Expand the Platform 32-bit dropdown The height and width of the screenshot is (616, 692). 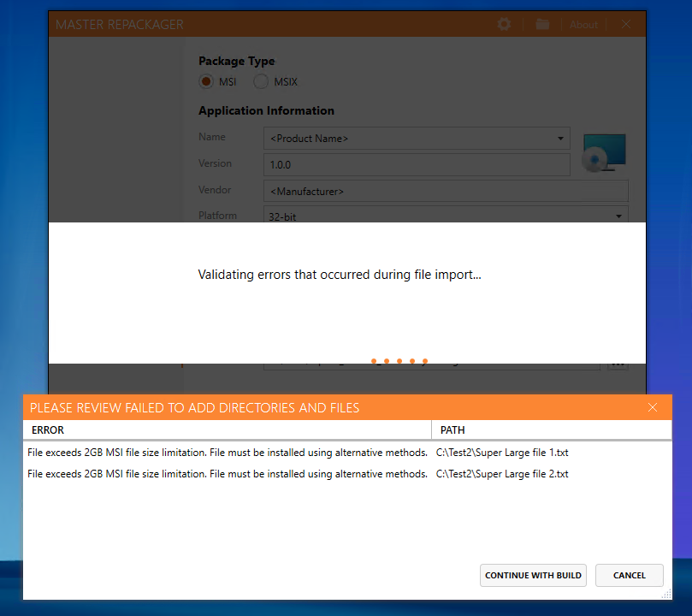tap(618, 216)
